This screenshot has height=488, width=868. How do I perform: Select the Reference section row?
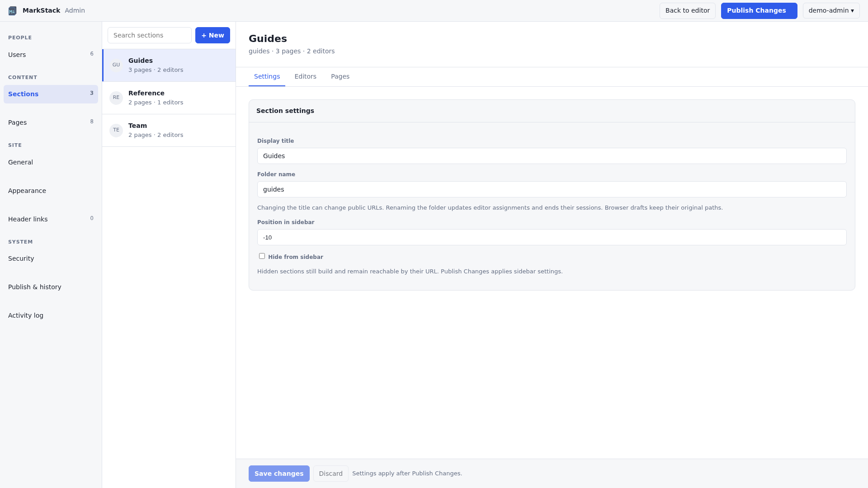[x=169, y=98]
